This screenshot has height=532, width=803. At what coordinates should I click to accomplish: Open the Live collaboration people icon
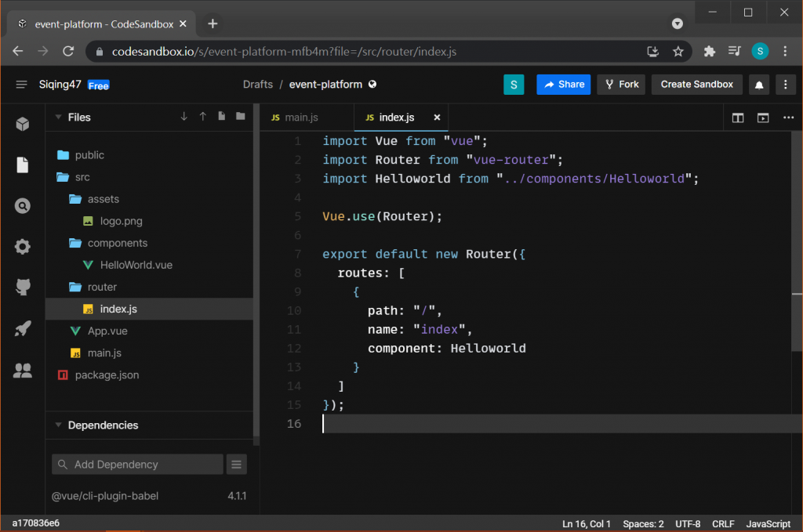pos(23,370)
